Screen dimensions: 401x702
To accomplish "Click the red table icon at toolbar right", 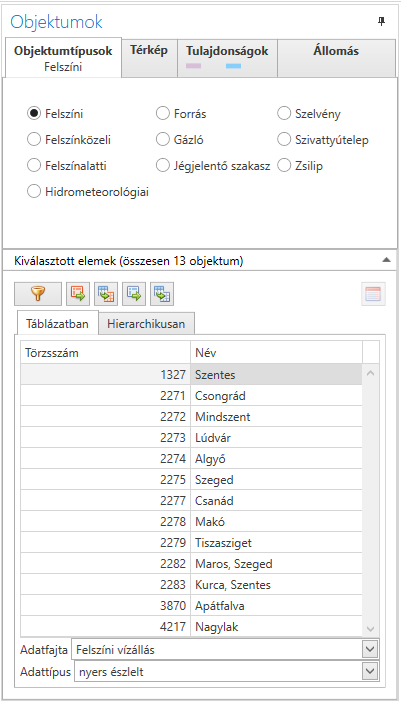I will 373,294.
